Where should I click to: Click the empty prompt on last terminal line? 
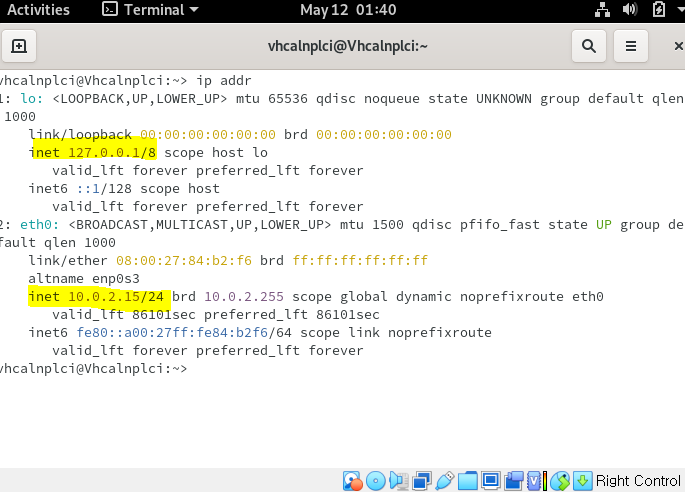(x=93, y=369)
